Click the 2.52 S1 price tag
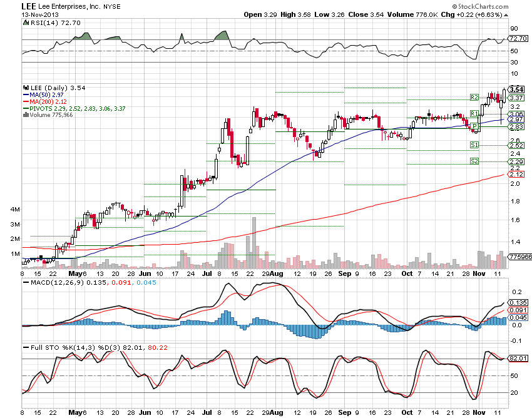 tap(516, 146)
